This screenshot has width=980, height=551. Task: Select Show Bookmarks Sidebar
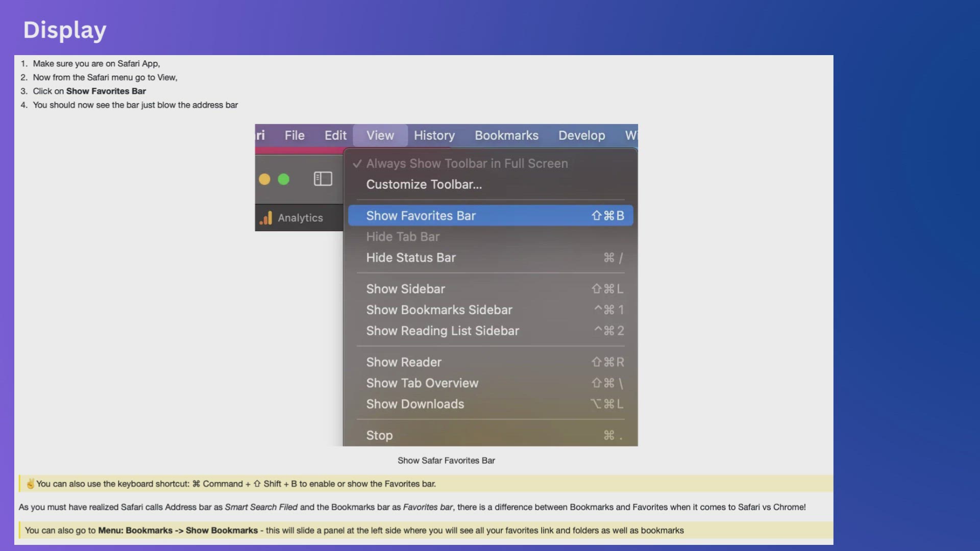439,310
